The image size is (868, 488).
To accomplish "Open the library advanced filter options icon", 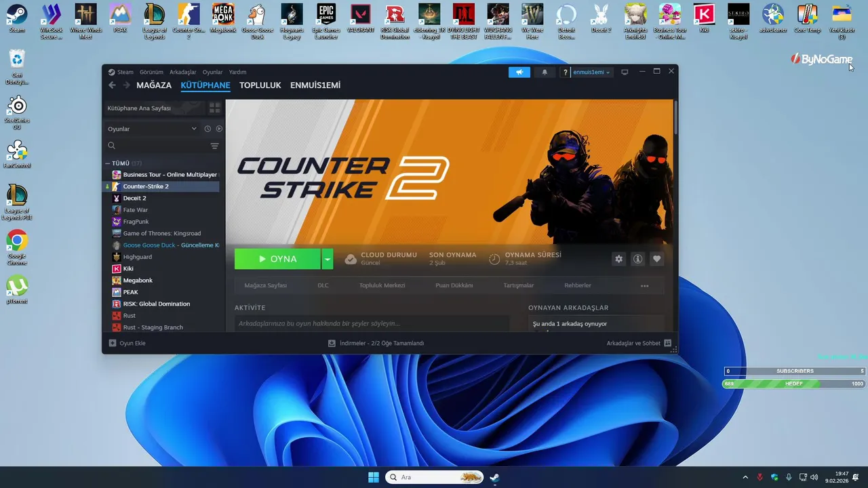I will [x=214, y=146].
